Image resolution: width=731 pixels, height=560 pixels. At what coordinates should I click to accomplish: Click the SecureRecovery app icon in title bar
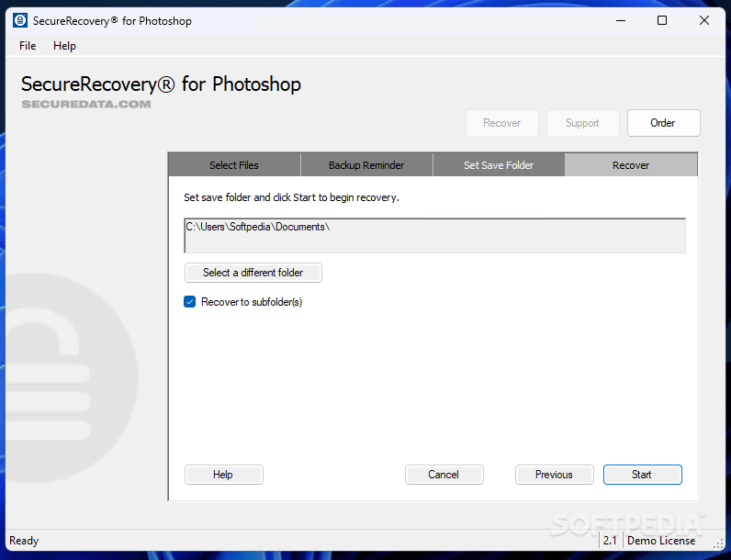point(20,20)
